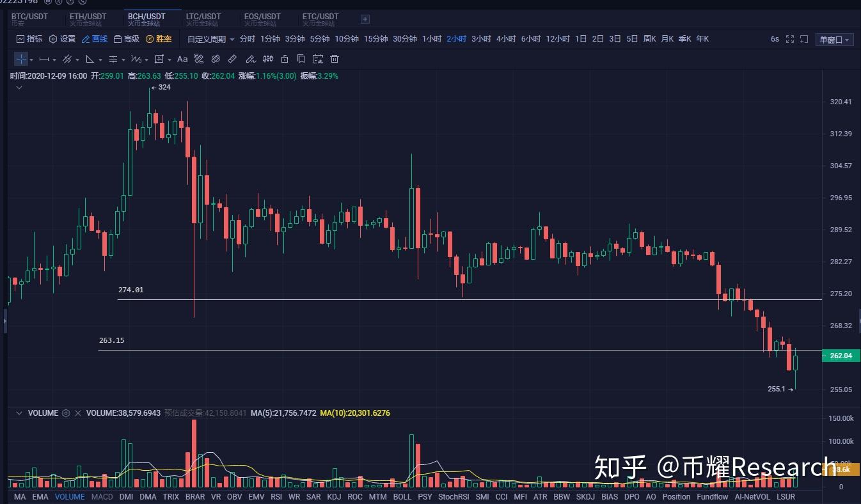Viewport: 861px width, 504px height.
Task: Click the edit drawings selection icon
Action: click(318, 59)
